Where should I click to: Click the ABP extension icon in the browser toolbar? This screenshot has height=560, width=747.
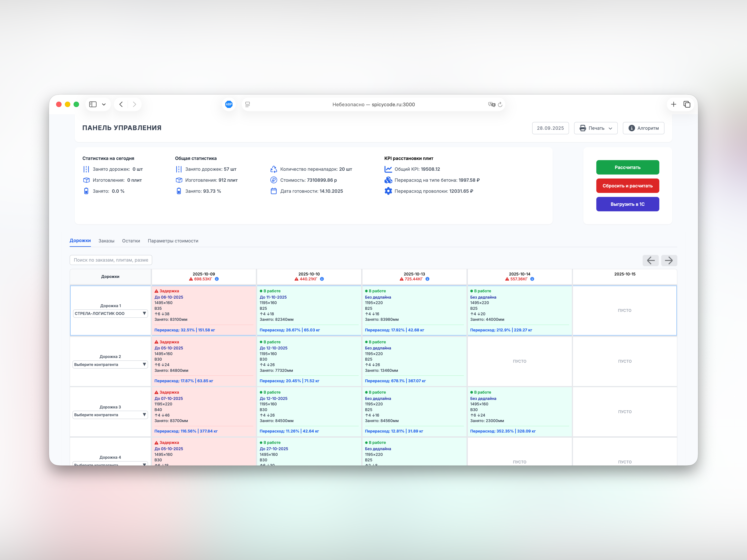coord(229,105)
